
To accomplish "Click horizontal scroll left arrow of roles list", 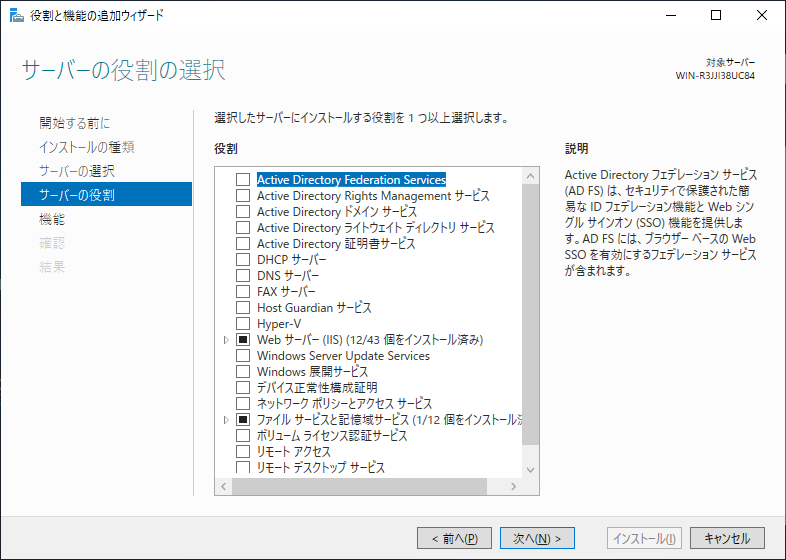I will coord(224,486).
